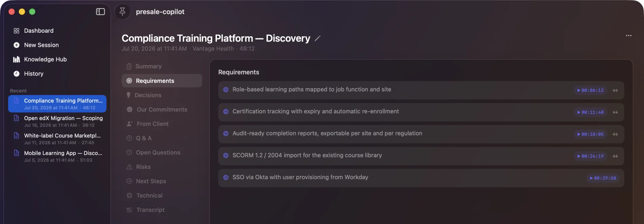Click arrow bullet icon on Role-based learning paths

click(226, 90)
